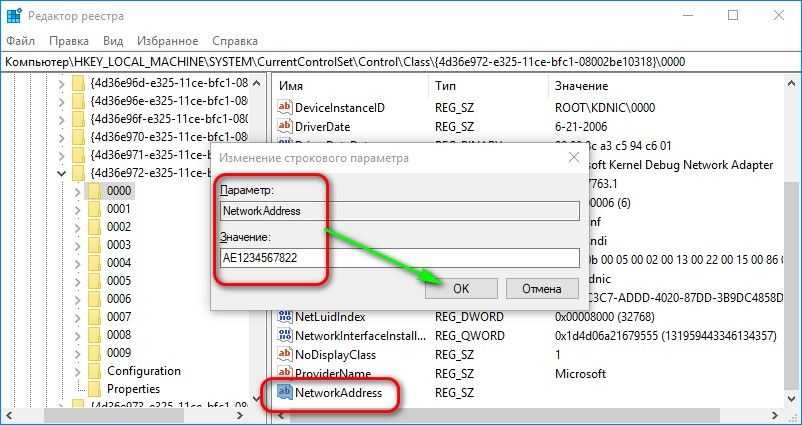
Task: Select the DeviceInstanceID string value icon
Action: pos(284,108)
